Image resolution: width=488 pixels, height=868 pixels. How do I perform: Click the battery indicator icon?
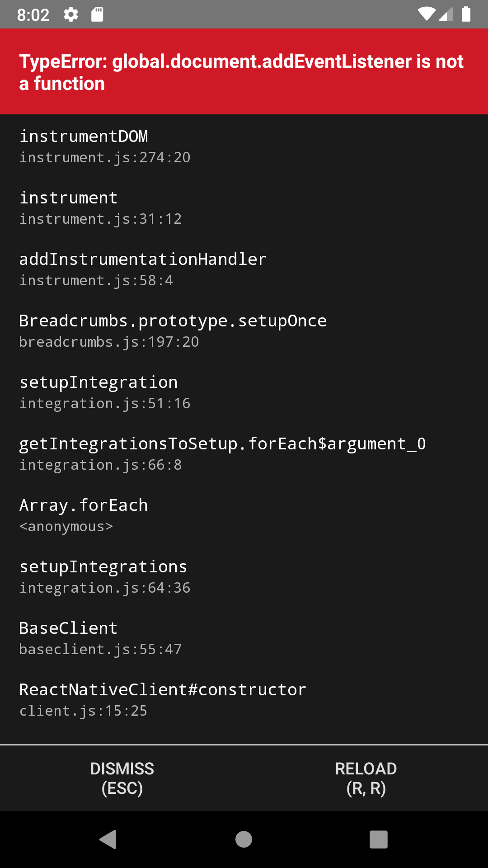point(466,14)
